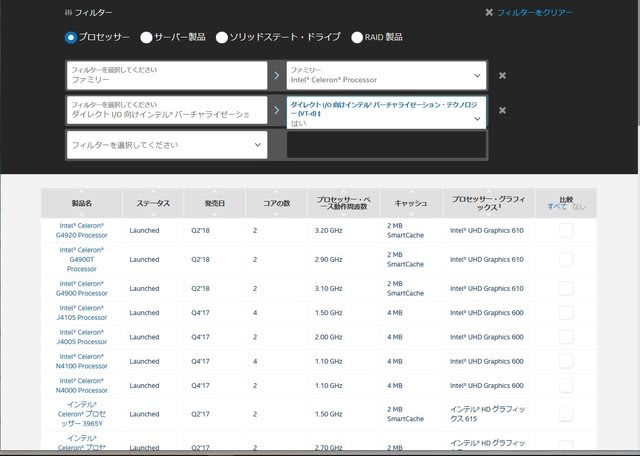The height and width of the screenshot is (456, 640).
Task: Click the arrow icon next to ファミリー filter
Action: pyautogui.click(x=277, y=76)
